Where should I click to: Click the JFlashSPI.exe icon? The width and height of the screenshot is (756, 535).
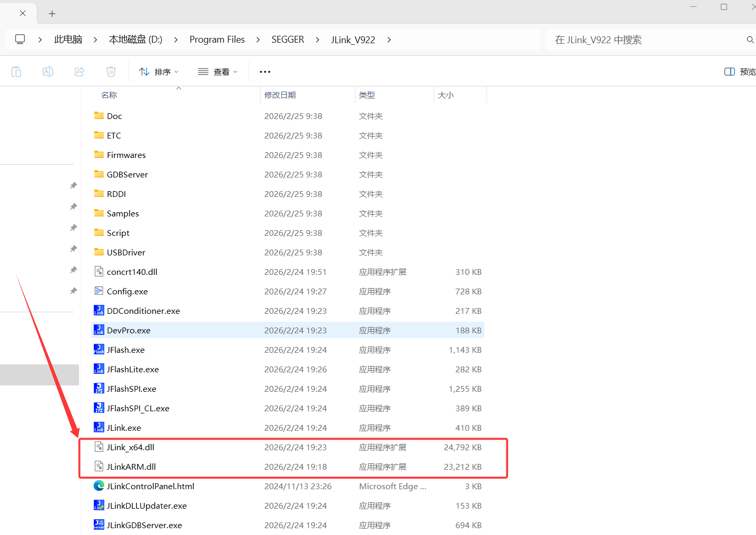[x=99, y=389]
